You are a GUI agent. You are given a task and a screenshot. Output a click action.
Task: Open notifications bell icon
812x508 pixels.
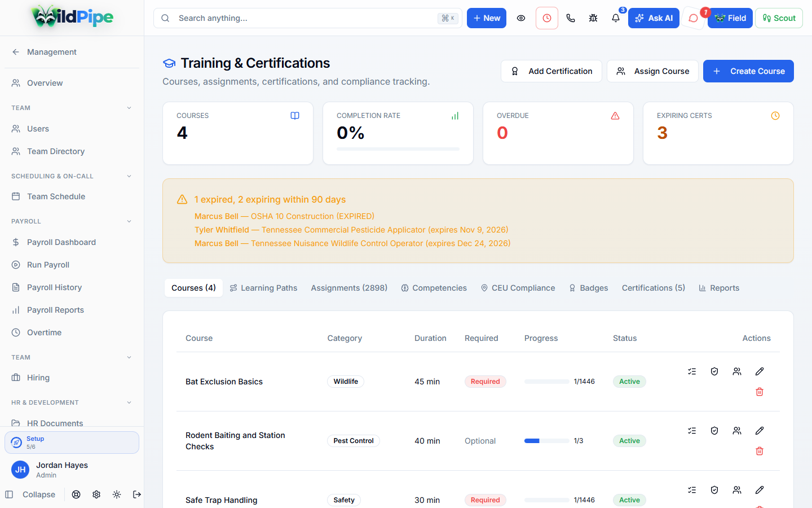tap(616, 18)
